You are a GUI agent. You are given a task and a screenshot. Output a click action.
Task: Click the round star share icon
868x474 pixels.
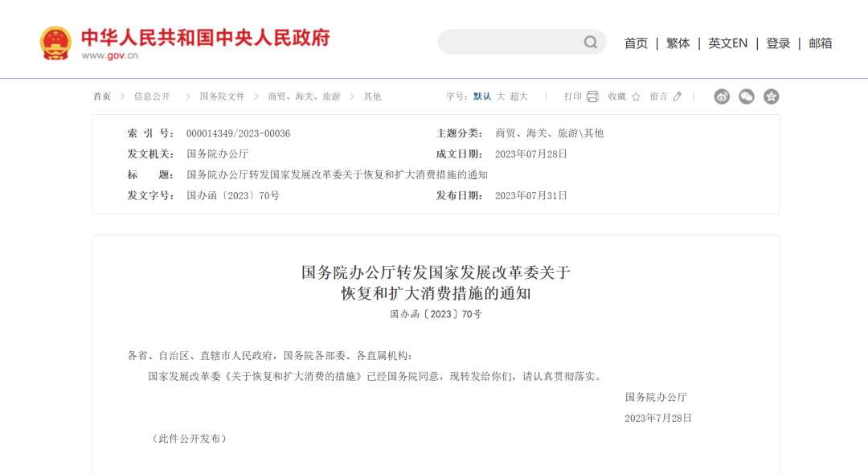coord(772,96)
